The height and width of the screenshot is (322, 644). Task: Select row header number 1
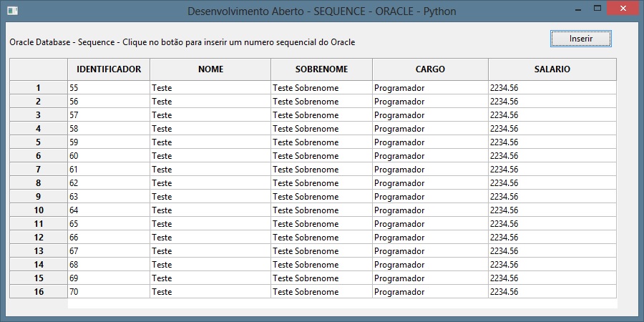point(38,88)
